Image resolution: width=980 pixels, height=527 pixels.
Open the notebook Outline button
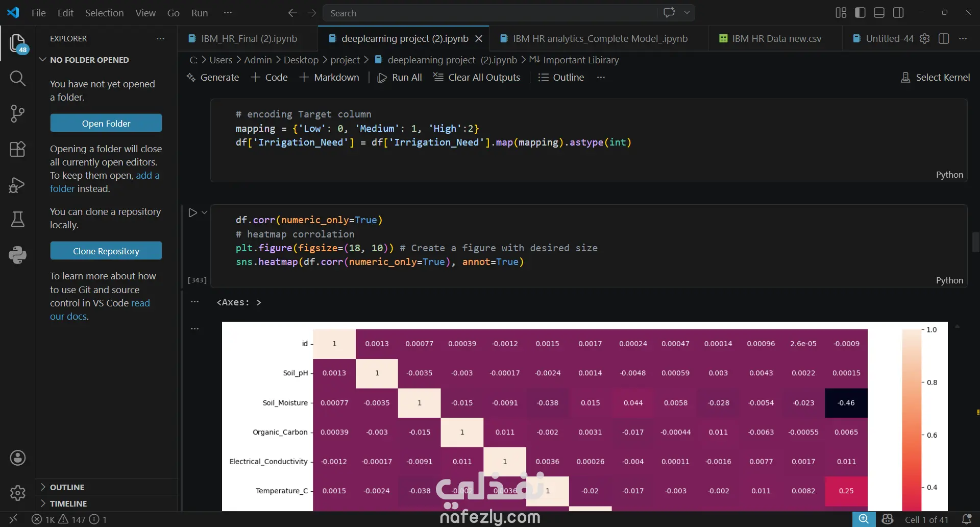tap(561, 78)
